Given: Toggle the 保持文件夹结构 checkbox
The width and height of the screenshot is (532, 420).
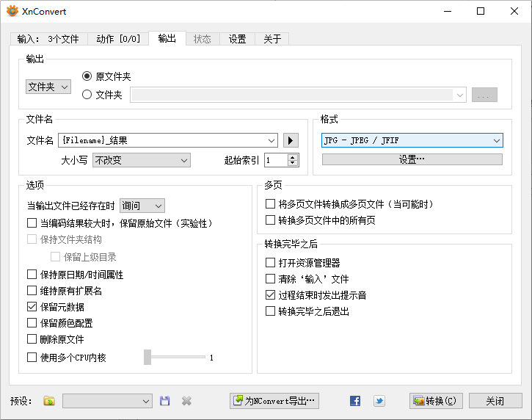Looking at the screenshot, I should click(x=32, y=239).
